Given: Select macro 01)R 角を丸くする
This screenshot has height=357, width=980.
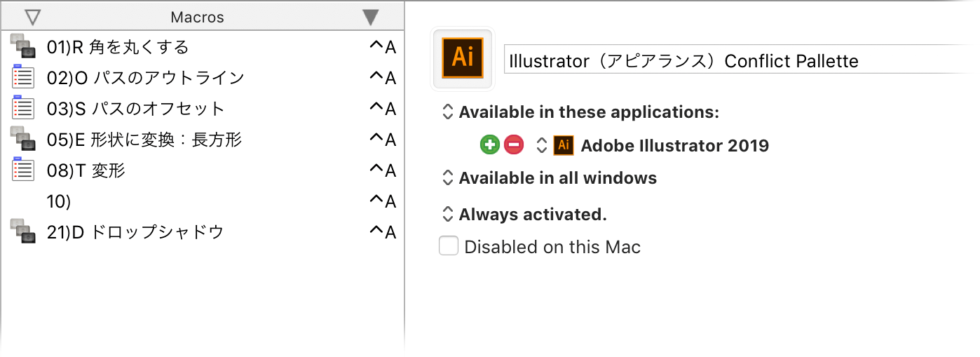Looking at the screenshot, I should coord(203,47).
